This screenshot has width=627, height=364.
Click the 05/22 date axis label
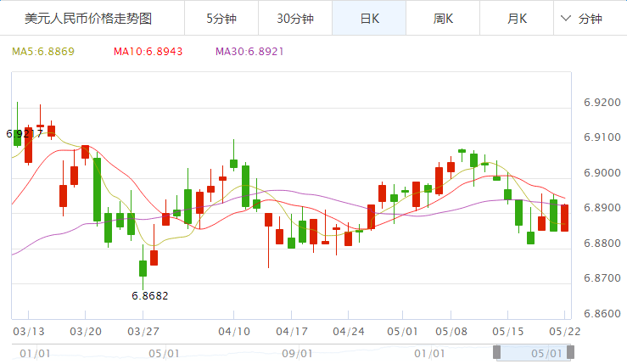coord(564,332)
